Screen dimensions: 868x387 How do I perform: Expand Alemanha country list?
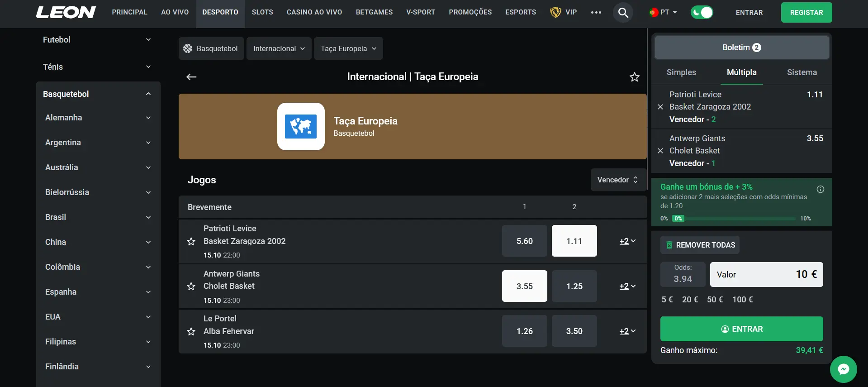[98, 118]
